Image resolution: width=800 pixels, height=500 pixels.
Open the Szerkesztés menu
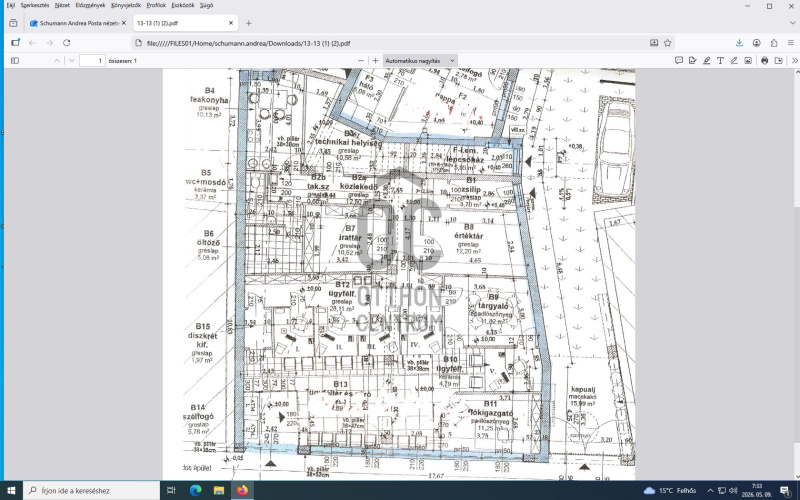(x=35, y=5)
